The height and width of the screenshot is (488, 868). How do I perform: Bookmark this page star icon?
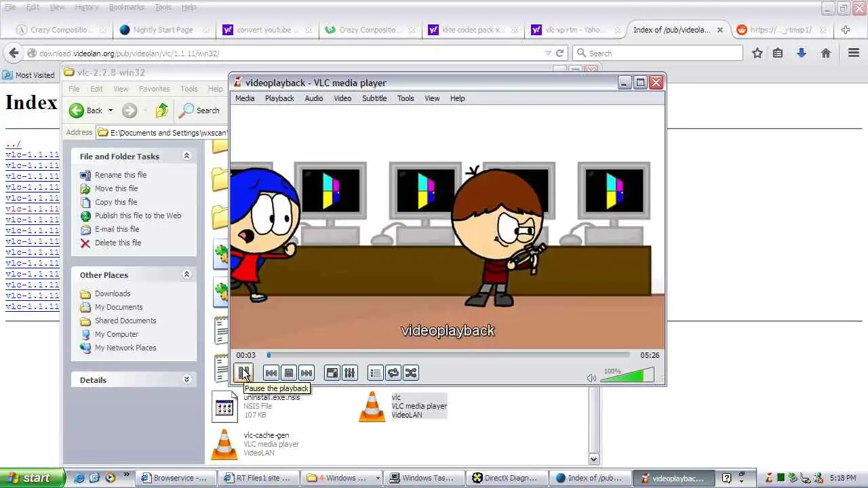[757, 53]
